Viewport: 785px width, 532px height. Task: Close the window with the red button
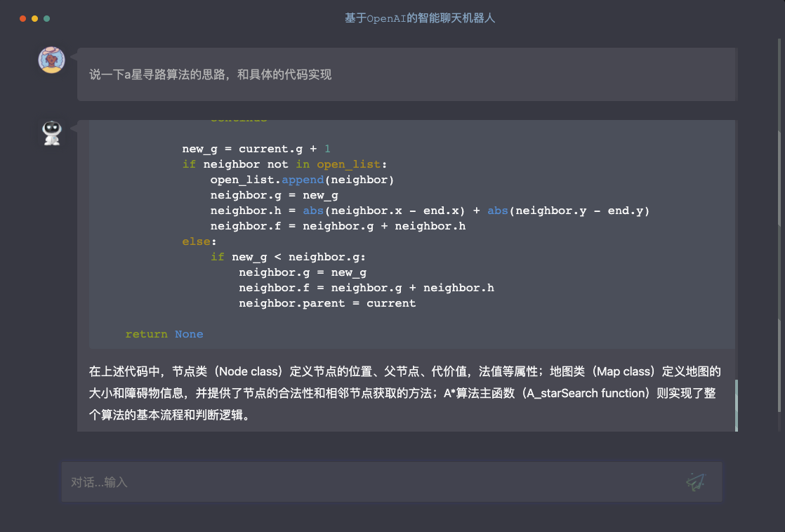22,18
